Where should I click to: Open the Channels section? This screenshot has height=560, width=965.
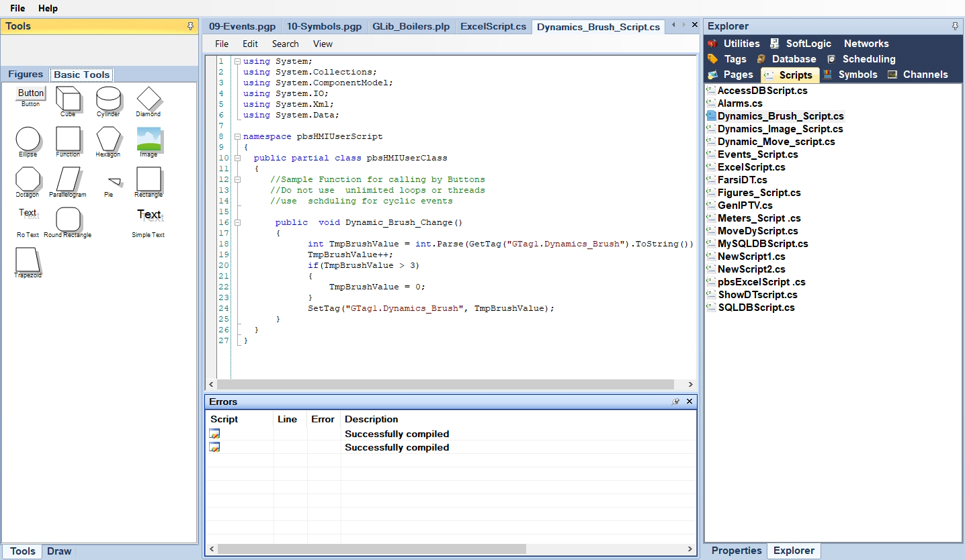[x=924, y=75]
